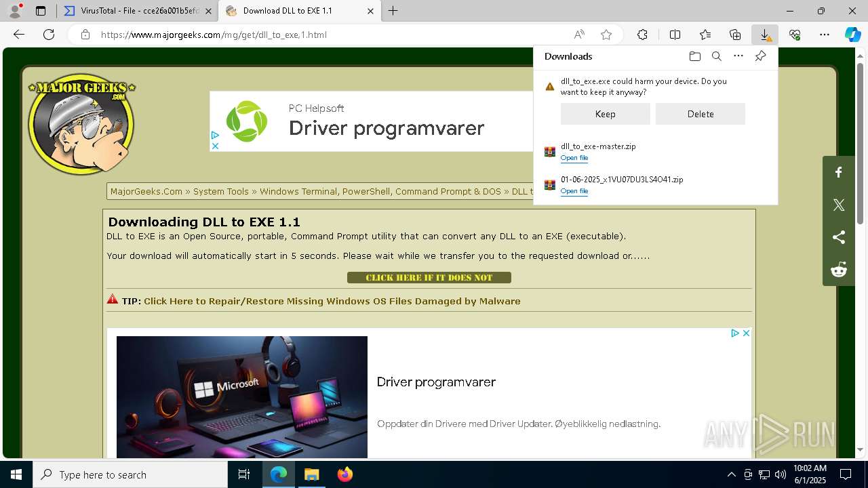Click the CLICK HERE IF IT DOES NOT button
This screenshot has width=868, height=488.
tap(429, 277)
